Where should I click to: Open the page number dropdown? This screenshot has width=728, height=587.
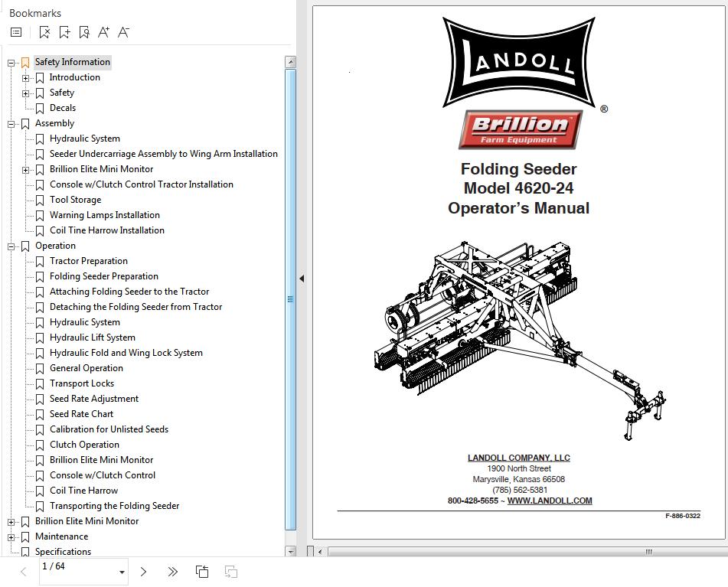click(x=122, y=572)
